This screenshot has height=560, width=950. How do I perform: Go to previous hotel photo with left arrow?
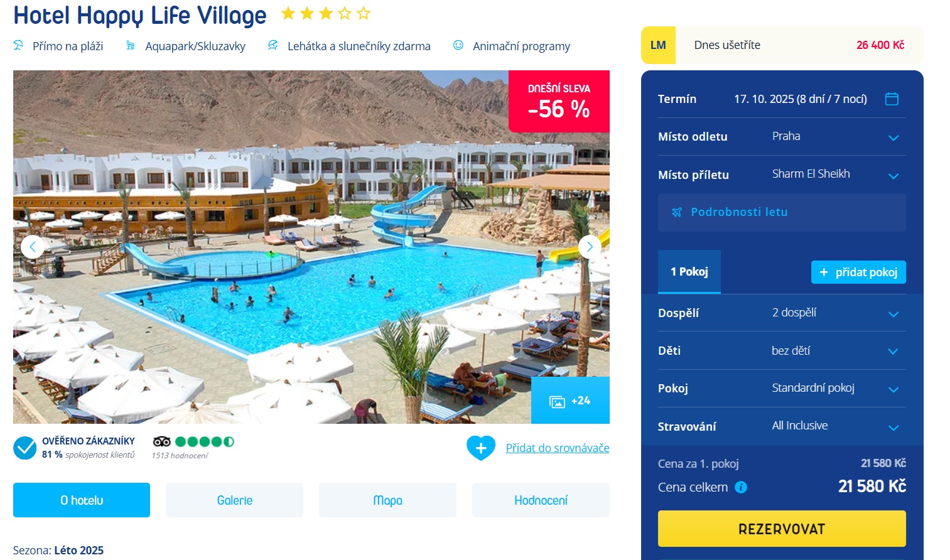[33, 247]
